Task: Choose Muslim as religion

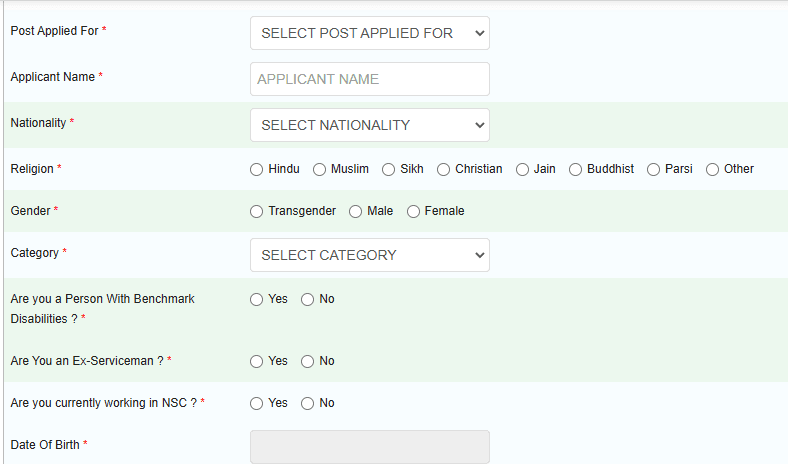Action: [320, 169]
